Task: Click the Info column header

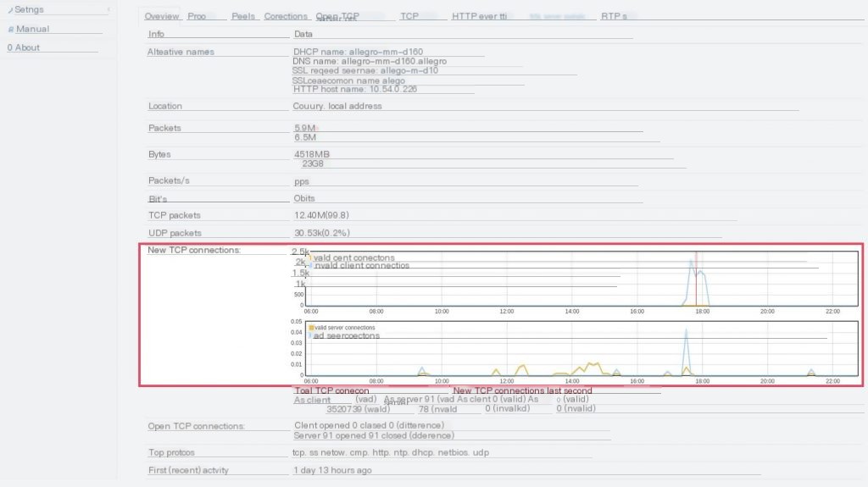Action: pyautogui.click(x=157, y=34)
